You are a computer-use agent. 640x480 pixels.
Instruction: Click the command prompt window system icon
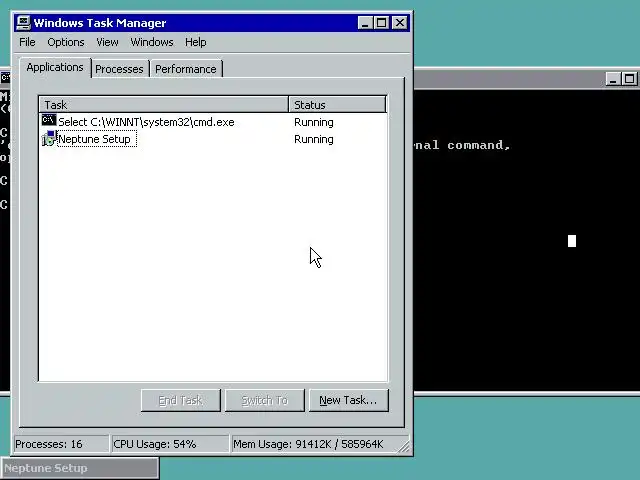click(x=5, y=78)
